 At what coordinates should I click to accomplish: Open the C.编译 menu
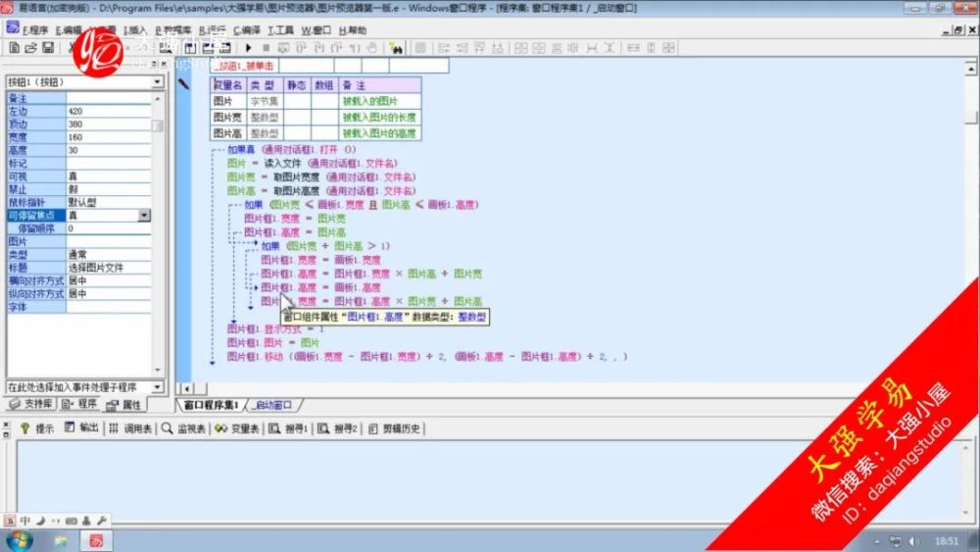247,30
